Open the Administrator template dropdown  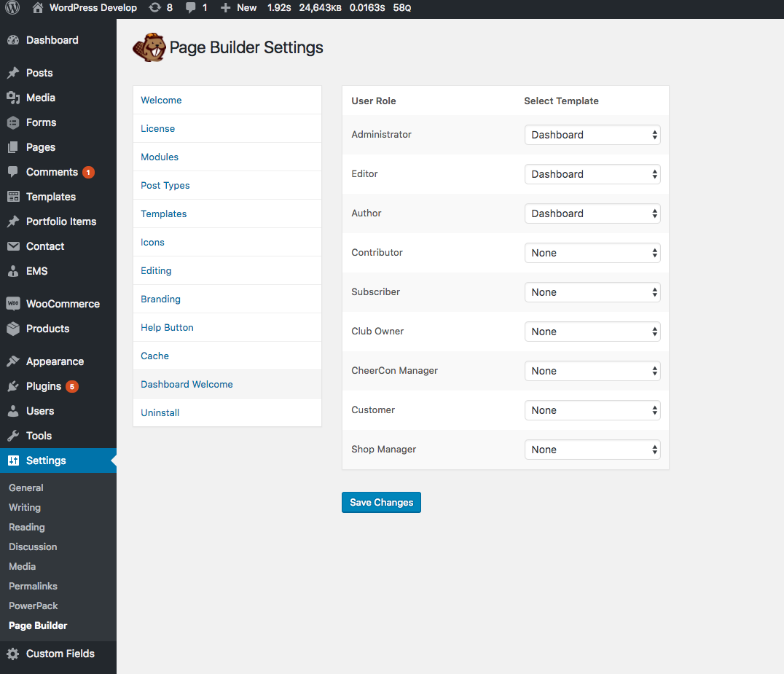tap(592, 135)
